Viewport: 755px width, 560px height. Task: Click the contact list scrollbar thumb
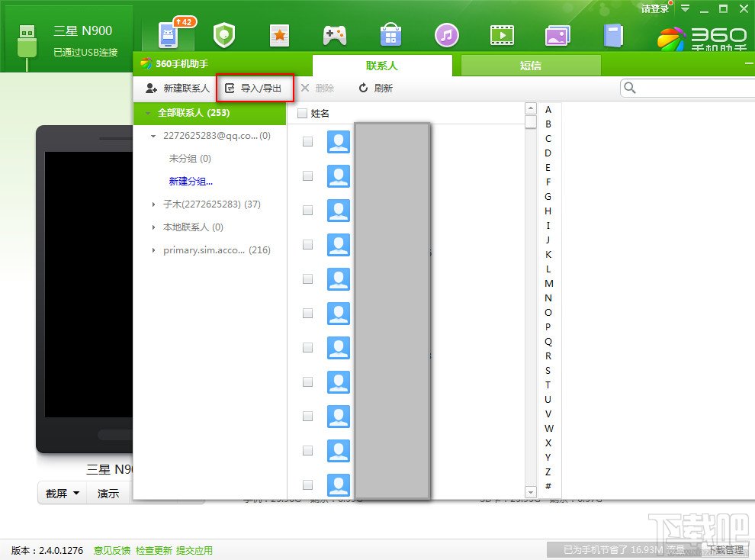pyautogui.click(x=531, y=122)
